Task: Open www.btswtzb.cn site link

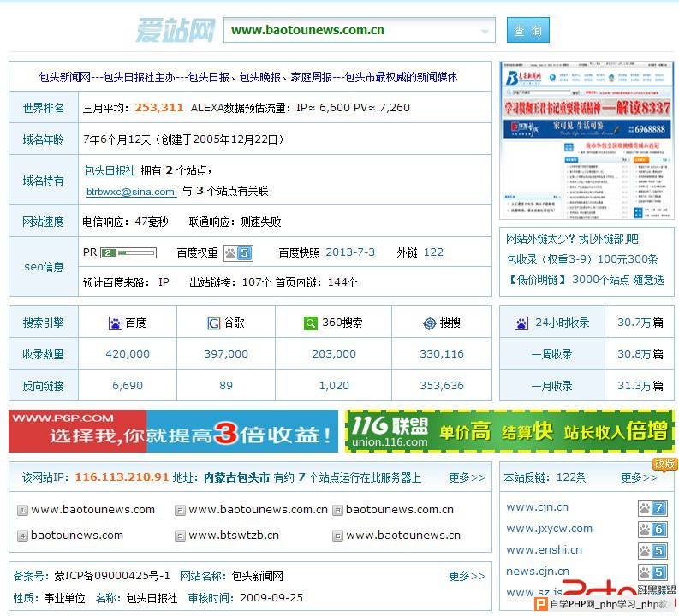Action: coord(234,535)
